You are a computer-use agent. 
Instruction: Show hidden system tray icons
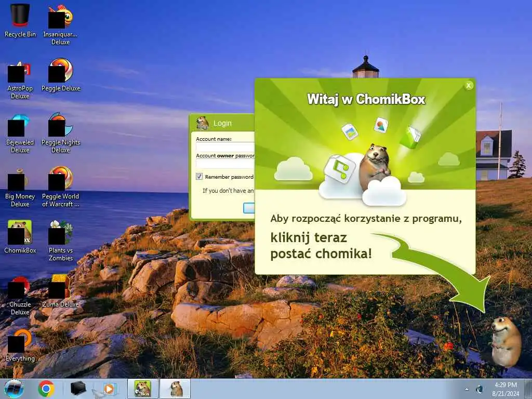pyautogui.click(x=467, y=390)
